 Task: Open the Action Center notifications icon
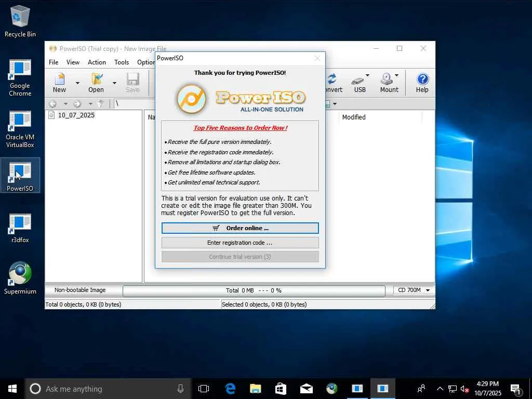(516, 389)
